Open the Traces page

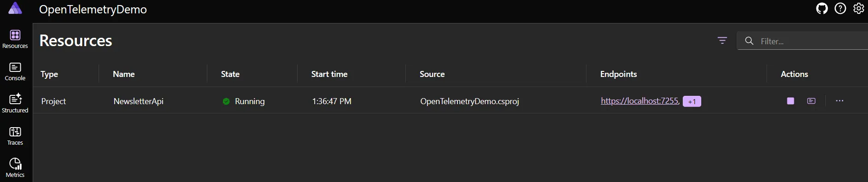pyautogui.click(x=15, y=136)
